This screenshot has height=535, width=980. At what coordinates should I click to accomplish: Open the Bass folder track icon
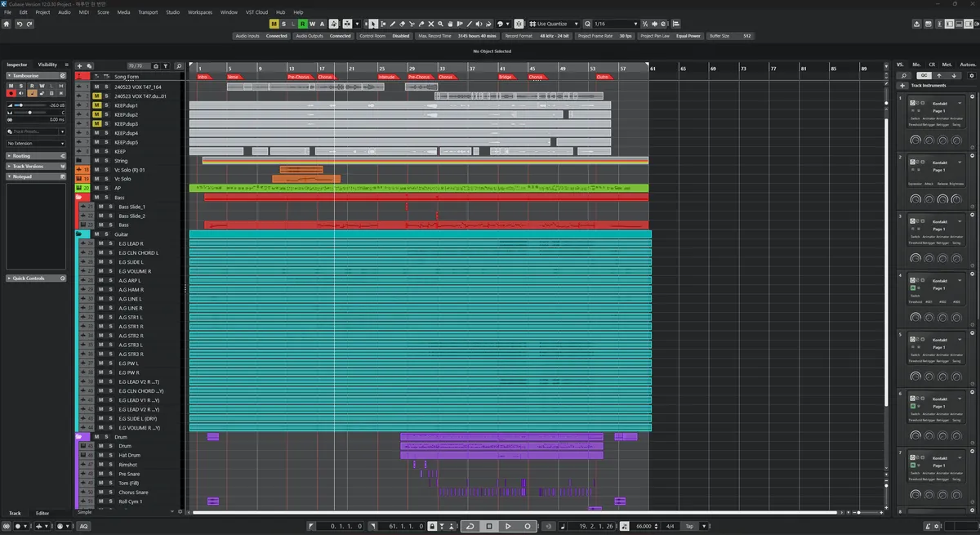(x=78, y=198)
